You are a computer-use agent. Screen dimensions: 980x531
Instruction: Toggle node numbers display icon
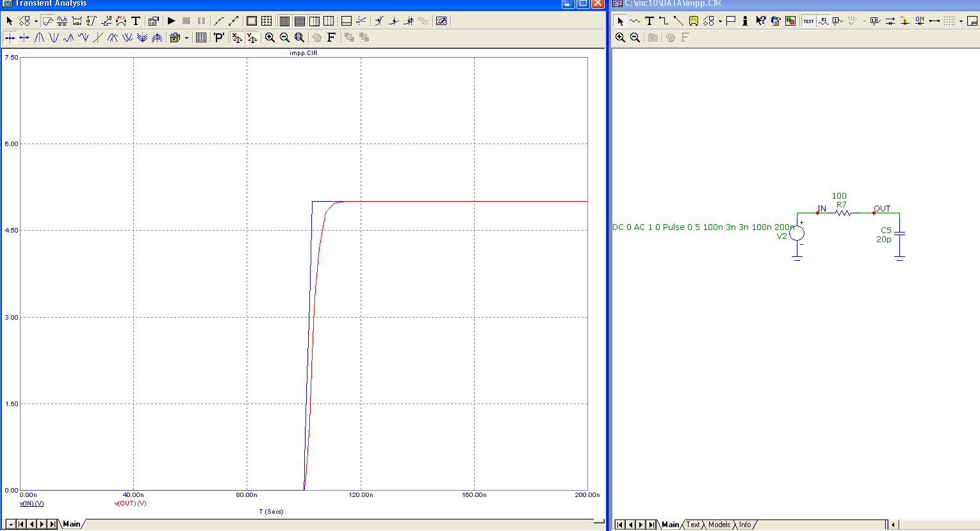tap(838, 21)
